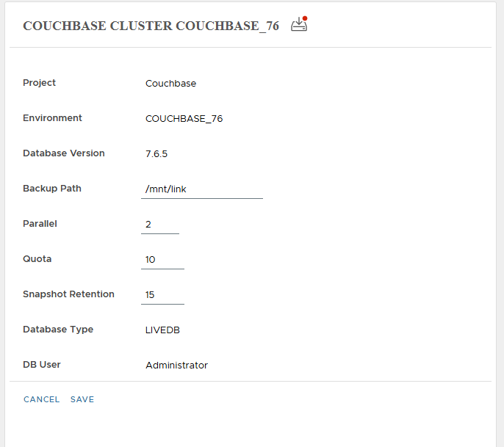Screen dimensions: 504x447
Task: Select the Administrator user value
Action: [x=176, y=366]
